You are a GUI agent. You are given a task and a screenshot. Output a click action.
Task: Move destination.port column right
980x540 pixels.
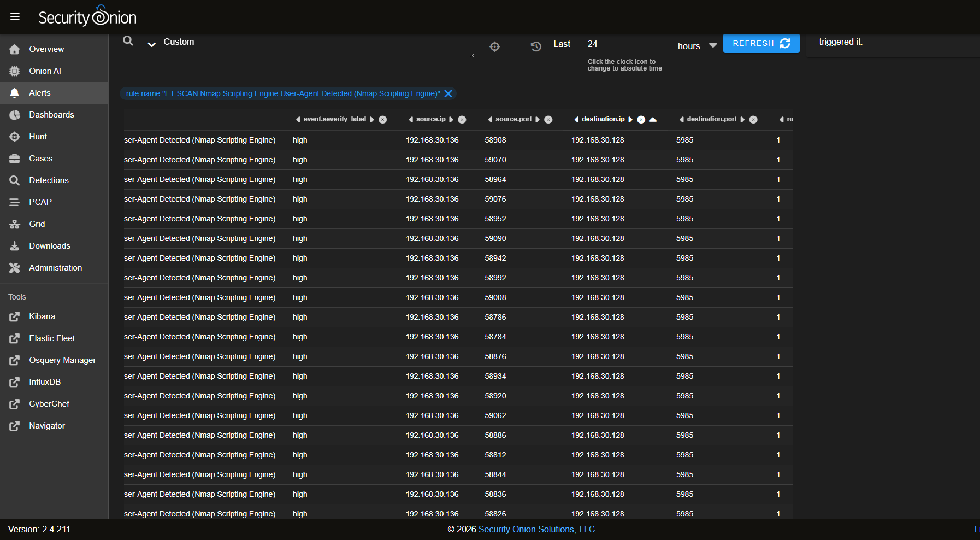742,119
